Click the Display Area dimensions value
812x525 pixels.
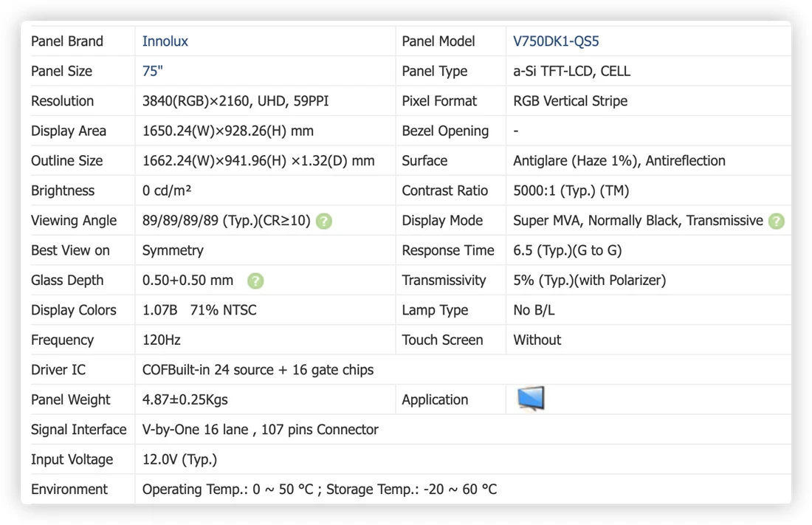point(228,131)
